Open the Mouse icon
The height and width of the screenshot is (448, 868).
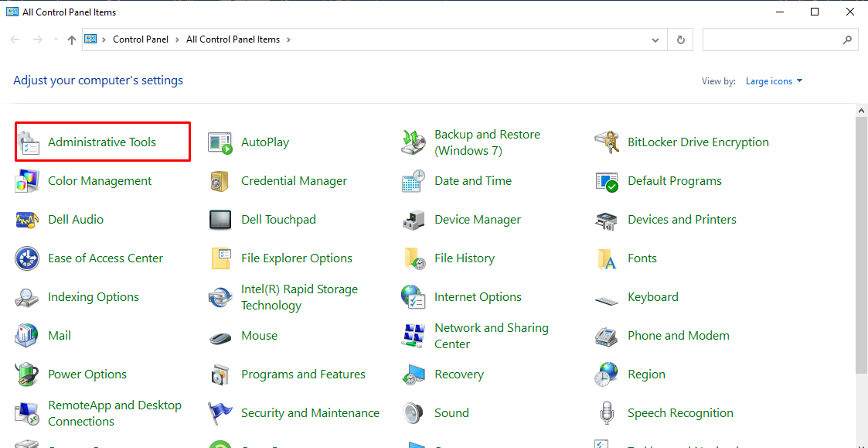point(220,337)
